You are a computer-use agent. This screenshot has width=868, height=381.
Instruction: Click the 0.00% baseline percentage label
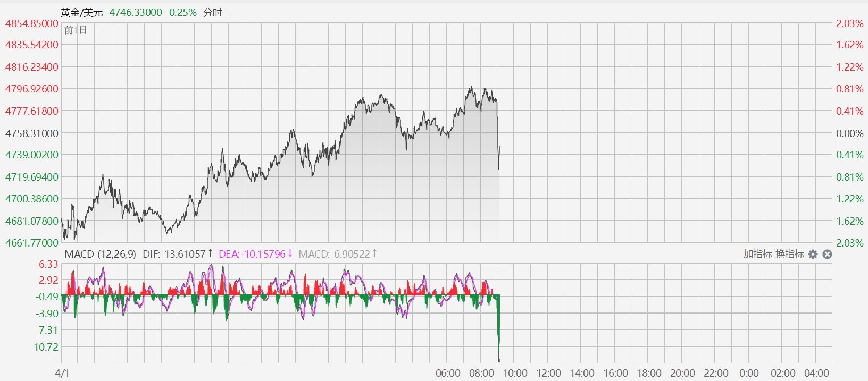[850, 133]
